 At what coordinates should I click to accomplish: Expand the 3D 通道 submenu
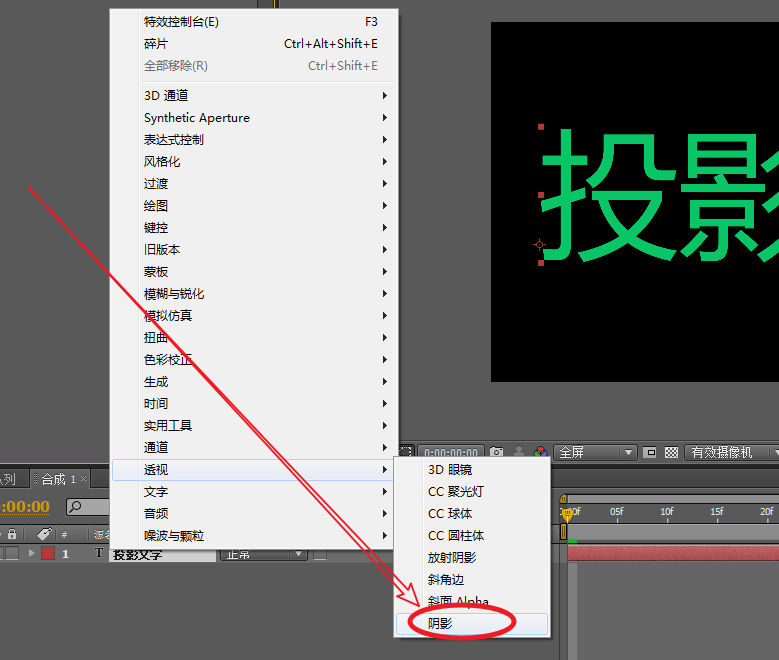pyautogui.click(x=254, y=95)
